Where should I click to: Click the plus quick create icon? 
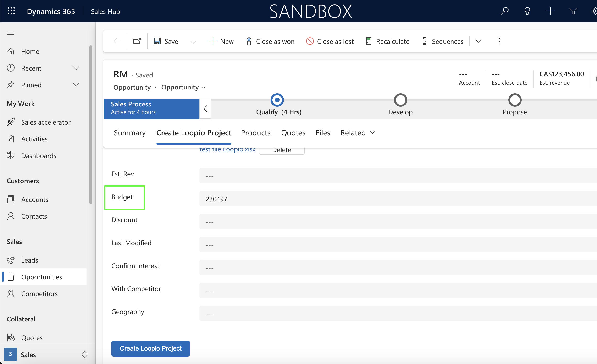[551, 11]
